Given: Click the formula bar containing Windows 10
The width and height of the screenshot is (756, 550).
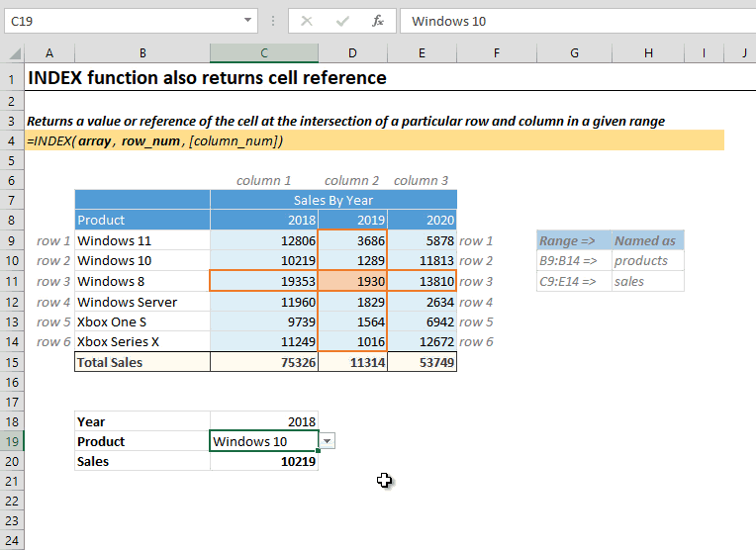Looking at the screenshot, I should pos(578,21).
